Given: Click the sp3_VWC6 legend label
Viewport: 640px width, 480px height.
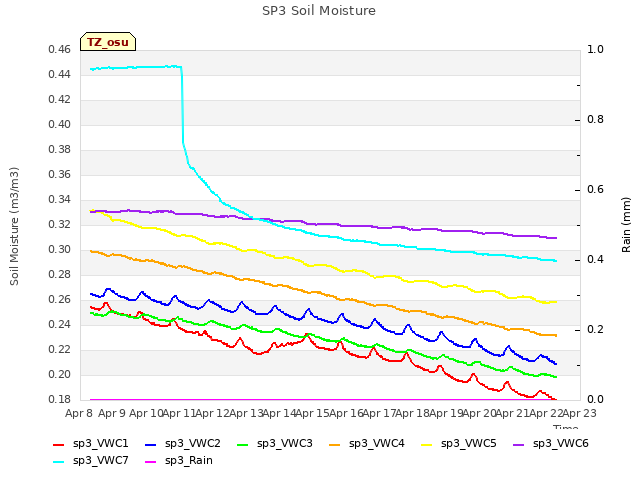Looking at the screenshot, I should pyautogui.click(x=560, y=444).
